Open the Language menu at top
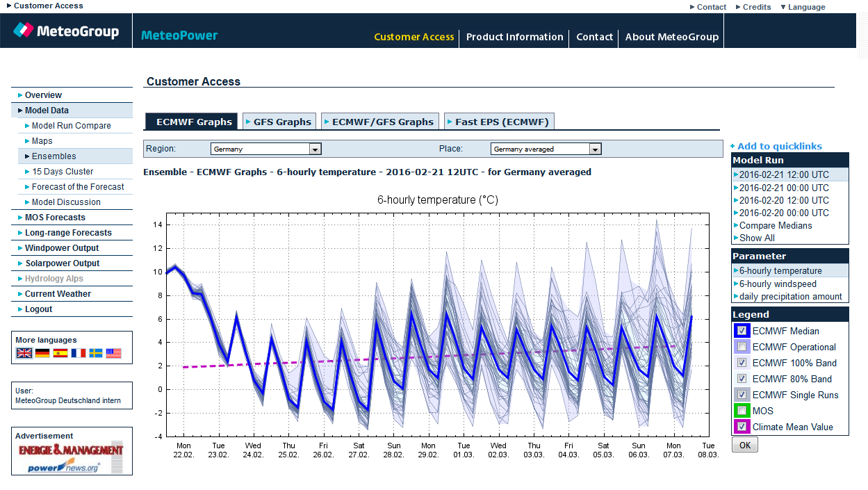This screenshot has height=490, width=868. [803, 7]
